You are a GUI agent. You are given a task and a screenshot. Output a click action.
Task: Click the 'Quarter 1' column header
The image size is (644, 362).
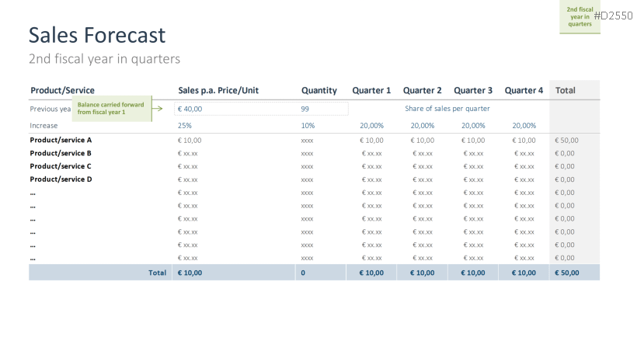coord(371,90)
